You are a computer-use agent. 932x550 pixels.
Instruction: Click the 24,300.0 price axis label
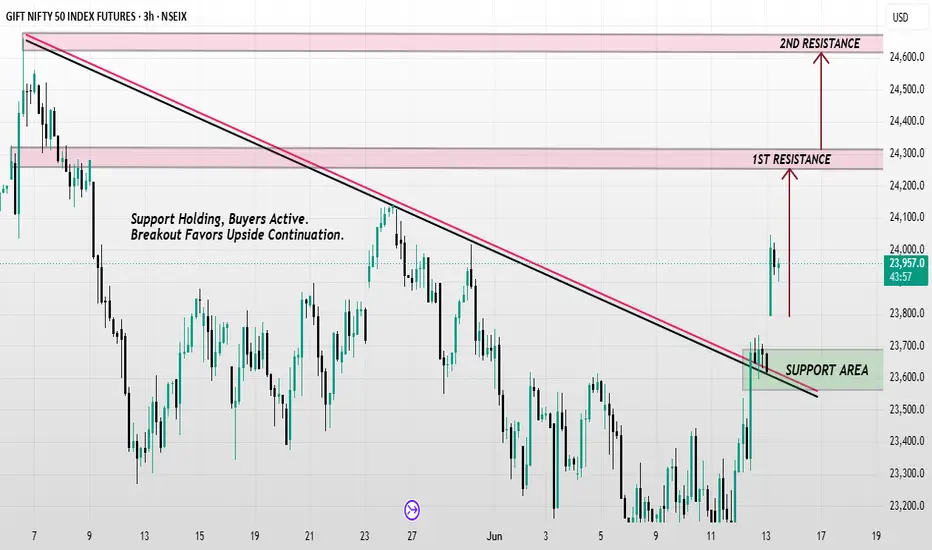[907, 153]
